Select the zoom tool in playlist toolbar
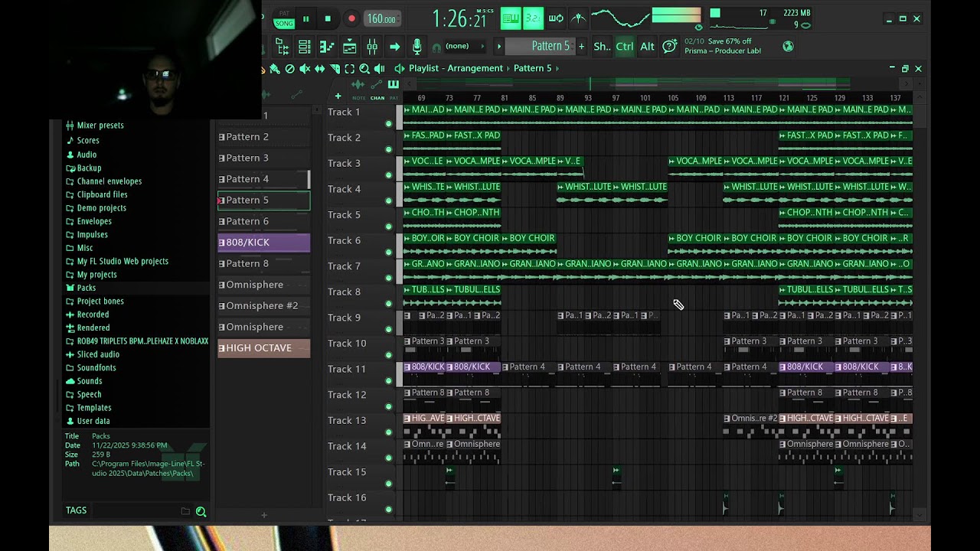Viewport: 980px width, 551px height. point(364,69)
